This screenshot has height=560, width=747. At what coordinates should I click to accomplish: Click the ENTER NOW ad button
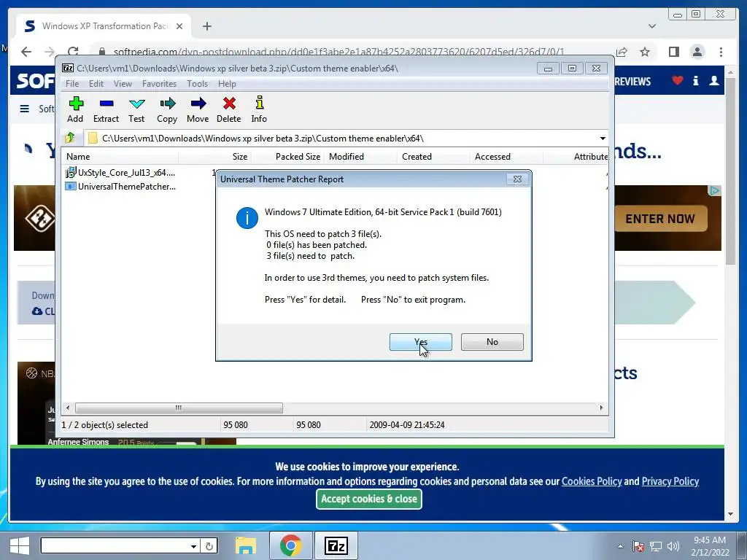coord(660,219)
